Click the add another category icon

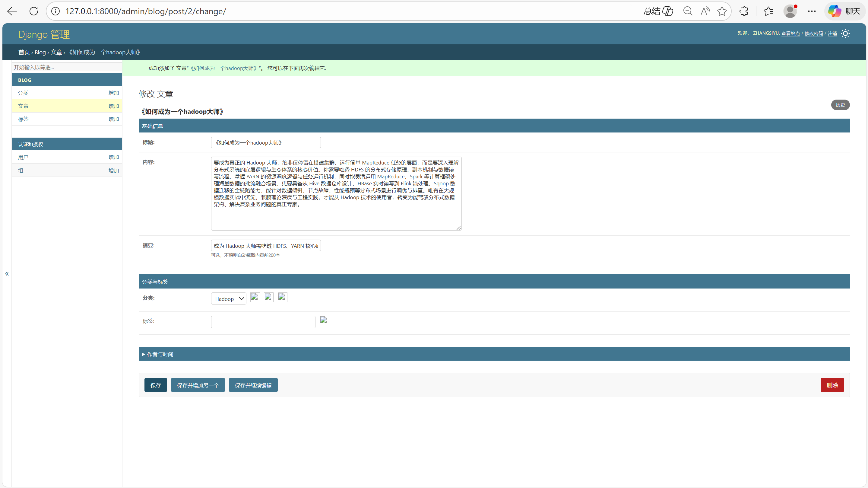[268, 297]
